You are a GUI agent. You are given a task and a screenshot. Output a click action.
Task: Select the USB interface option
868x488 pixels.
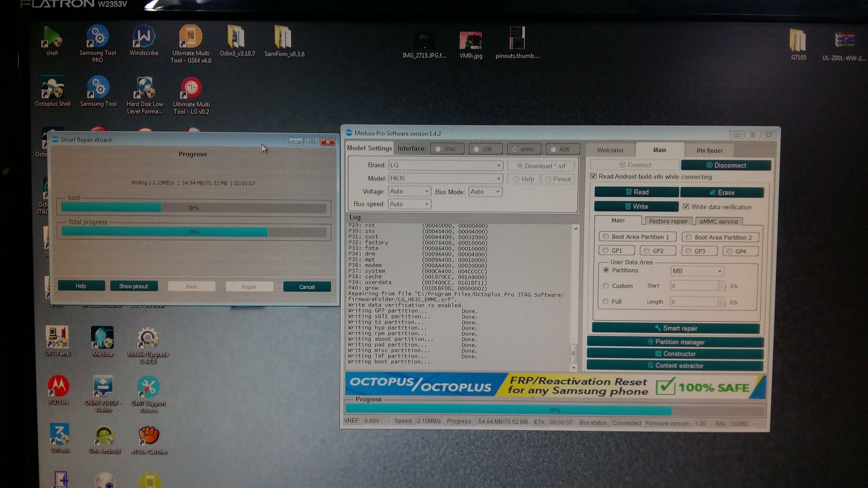485,149
